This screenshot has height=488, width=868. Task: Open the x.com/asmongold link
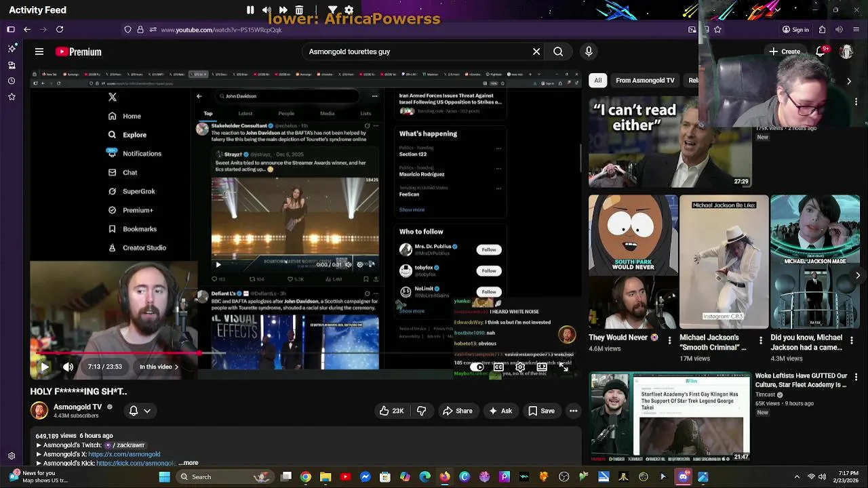point(124,454)
